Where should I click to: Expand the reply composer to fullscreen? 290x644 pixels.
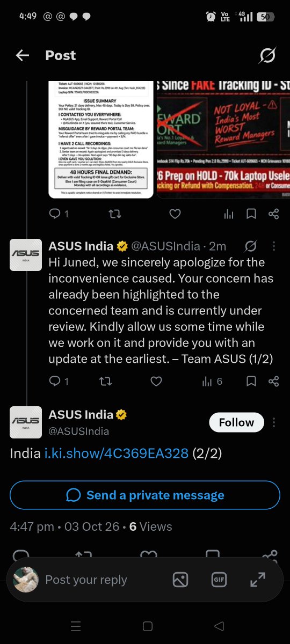coord(258,579)
